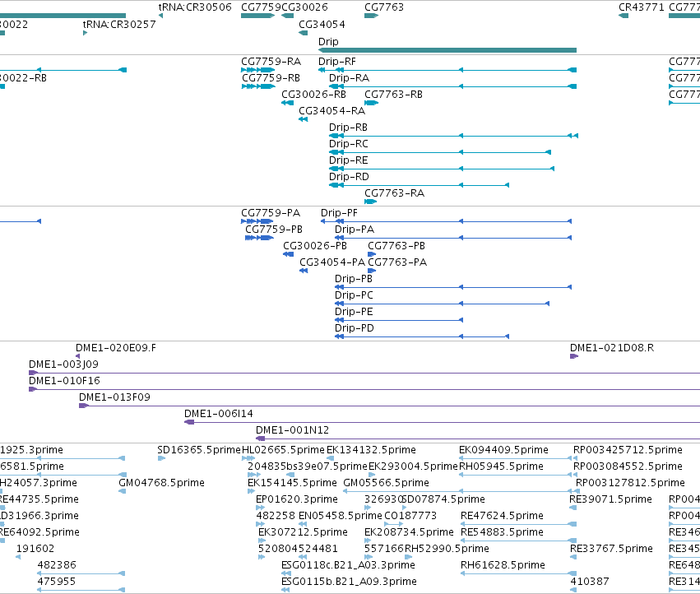Select the RH61628.5prime EST label

pyautogui.click(x=503, y=565)
